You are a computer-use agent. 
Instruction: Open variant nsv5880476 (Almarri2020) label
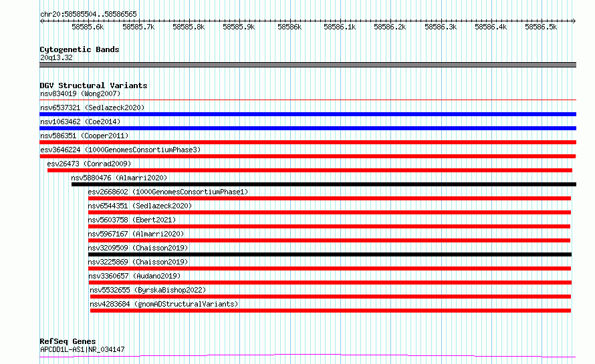click(x=119, y=178)
